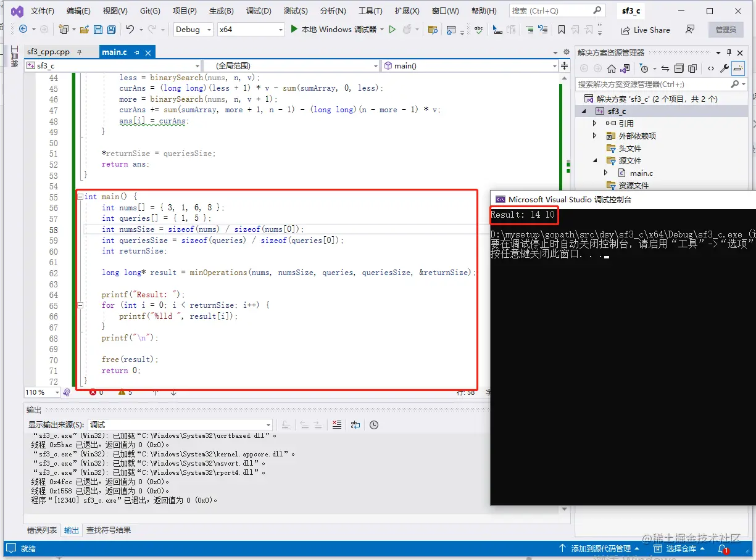This screenshot has height=560, width=756.
Task: Click the view code angle brackets icon
Action: [x=710, y=68]
